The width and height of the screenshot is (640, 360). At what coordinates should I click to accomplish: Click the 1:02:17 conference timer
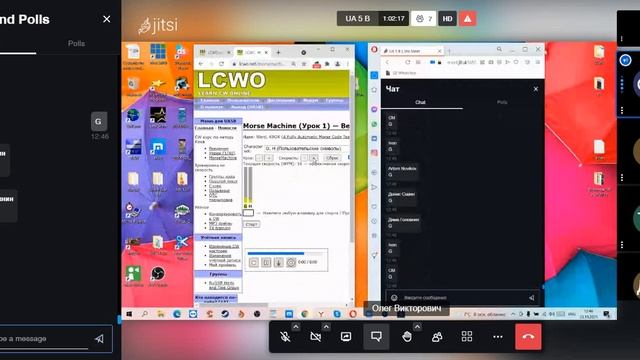point(393,19)
